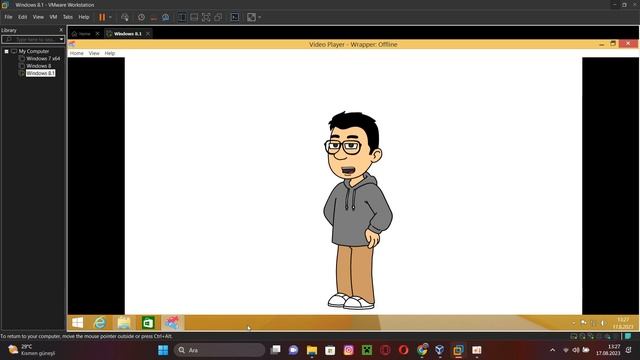The image size is (640, 360).
Task: Open the weather widget showing 29°C
Action: [32, 350]
